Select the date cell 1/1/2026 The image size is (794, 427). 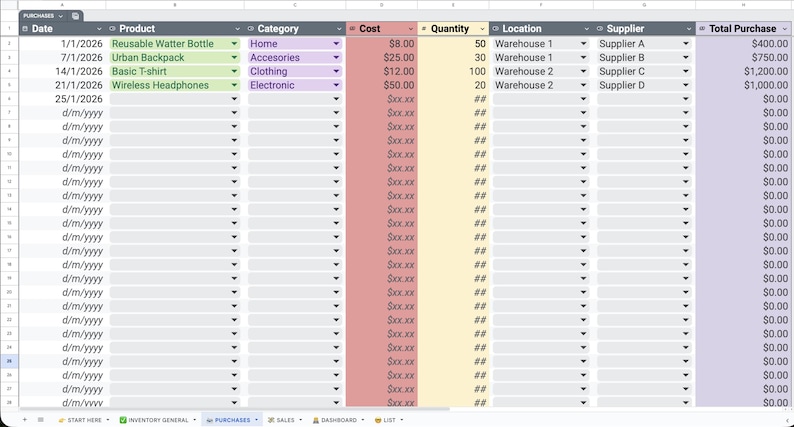[63, 44]
